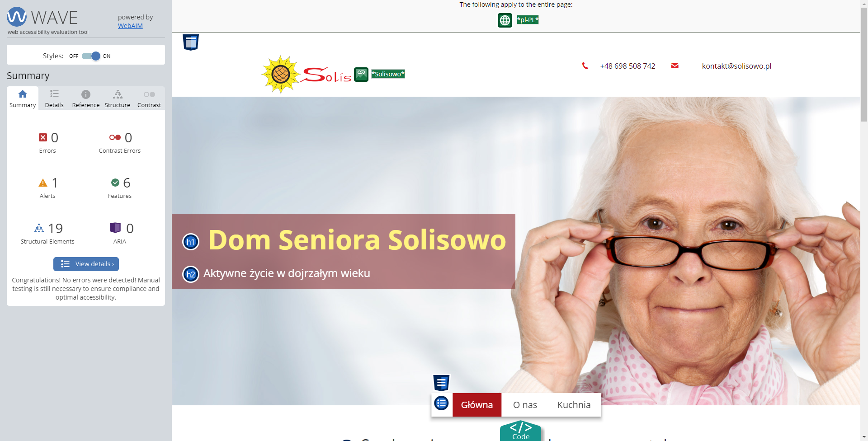The width and height of the screenshot is (868, 441).
Task: Click the linked image alt text icon
Action: [x=361, y=74]
